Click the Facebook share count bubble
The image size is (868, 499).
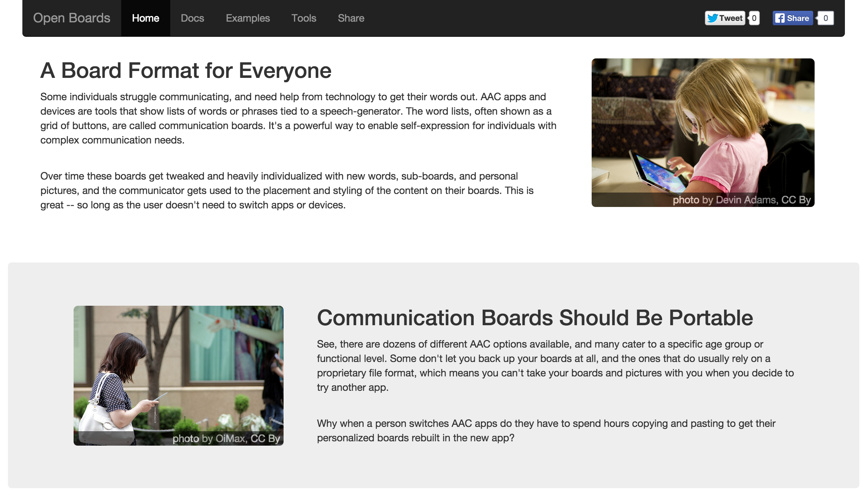point(825,18)
